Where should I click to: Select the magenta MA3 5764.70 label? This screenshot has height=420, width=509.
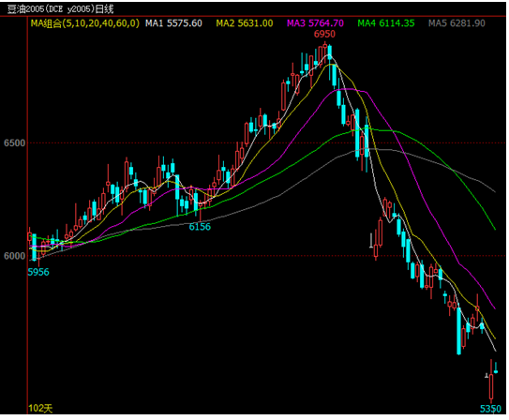click(x=315, y=23)
